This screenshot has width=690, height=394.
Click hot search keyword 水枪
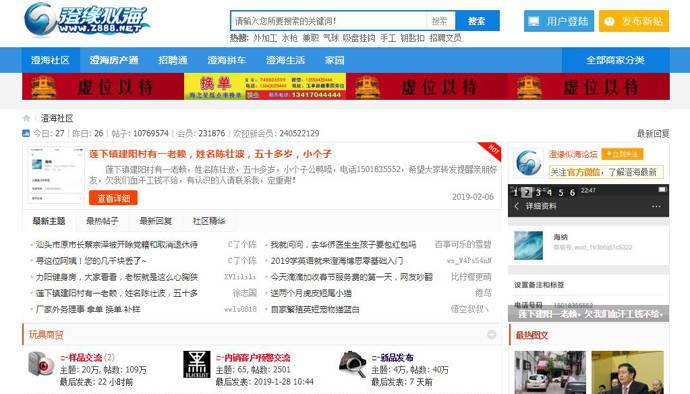290,38
